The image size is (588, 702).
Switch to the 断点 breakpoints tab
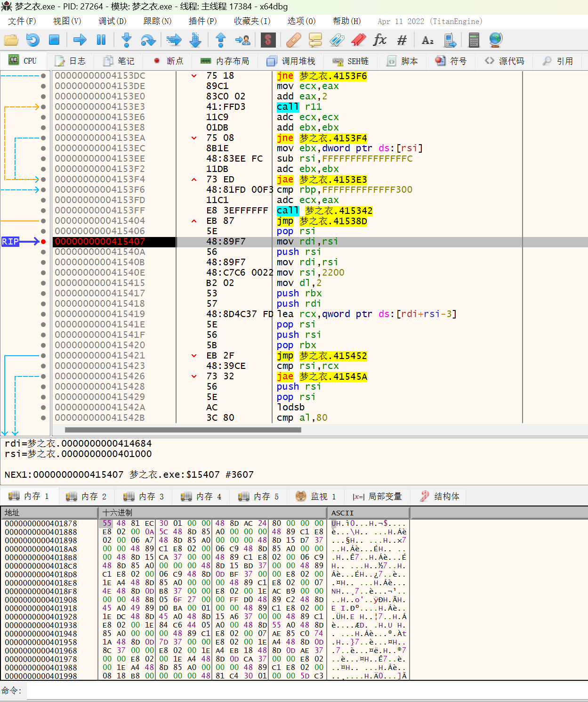pos(169,61)
